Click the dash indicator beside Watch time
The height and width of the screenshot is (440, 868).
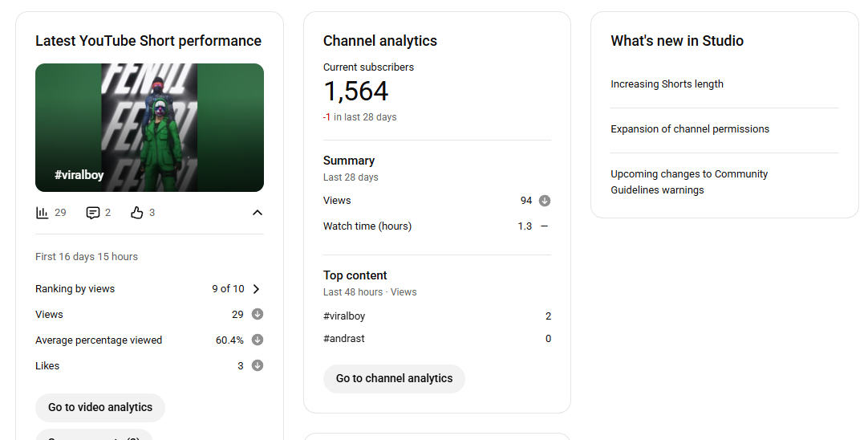(x=545, y=226)
